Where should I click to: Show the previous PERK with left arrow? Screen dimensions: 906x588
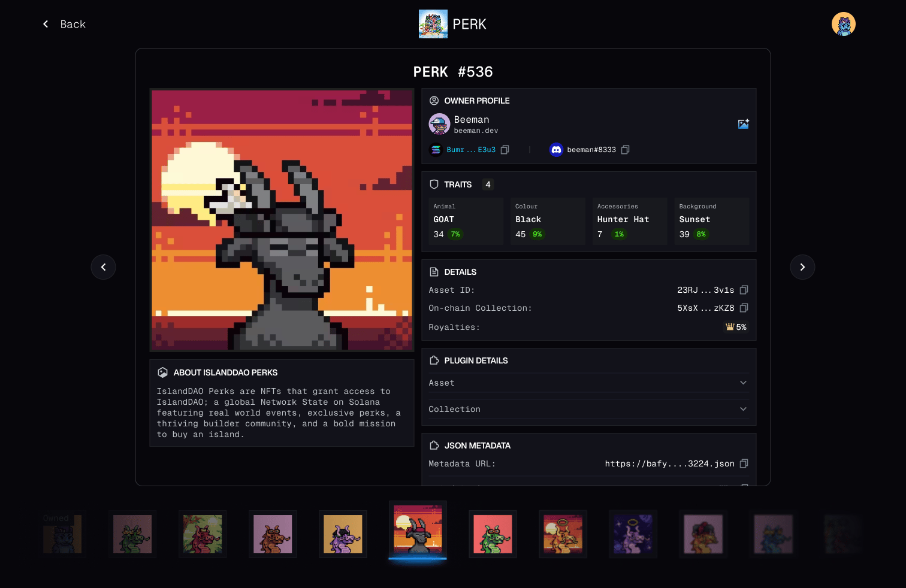click(x=103, y=267)
